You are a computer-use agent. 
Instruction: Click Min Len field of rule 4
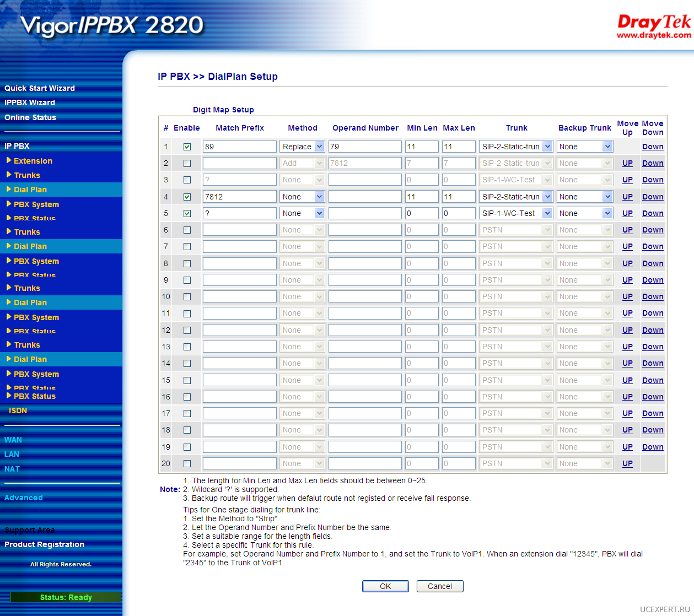click(x=422, y=197)
